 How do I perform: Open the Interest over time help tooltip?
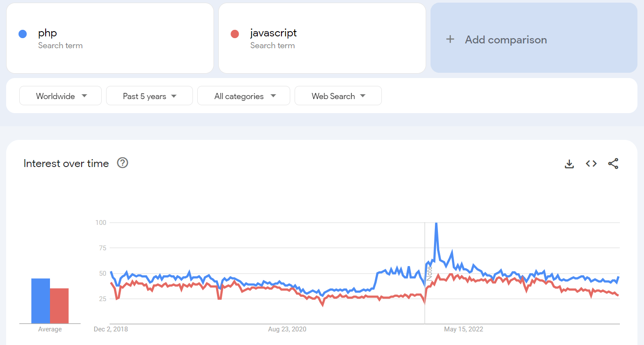point(122,163)
